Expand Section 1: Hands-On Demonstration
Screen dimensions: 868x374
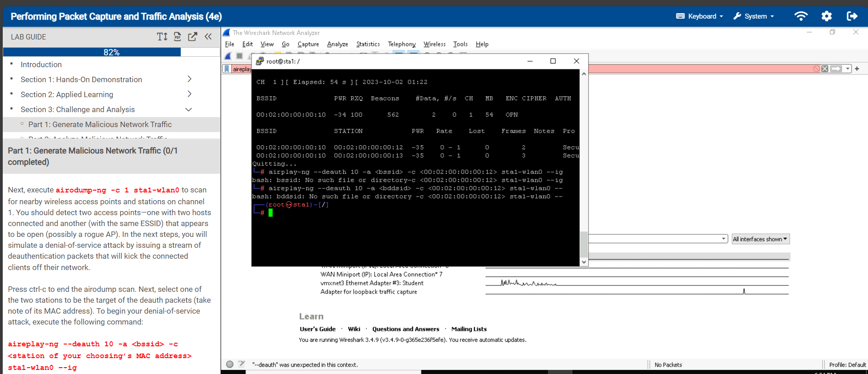point(189,79)
